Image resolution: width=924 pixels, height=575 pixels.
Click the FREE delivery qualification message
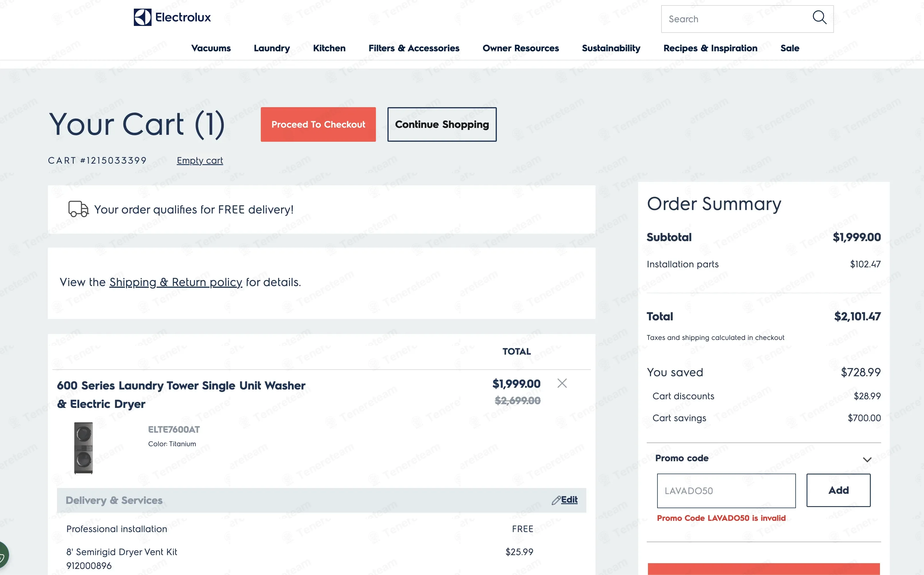coord(194,209)
